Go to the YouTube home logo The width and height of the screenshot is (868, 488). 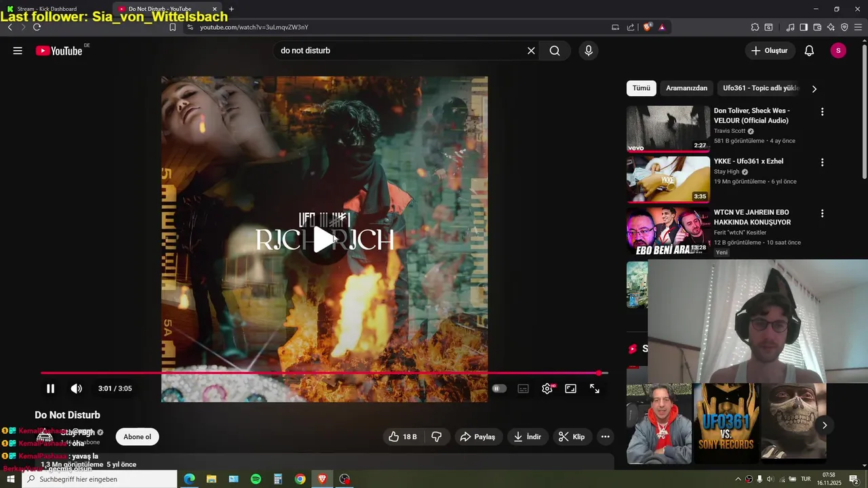[x=59, y=51]
